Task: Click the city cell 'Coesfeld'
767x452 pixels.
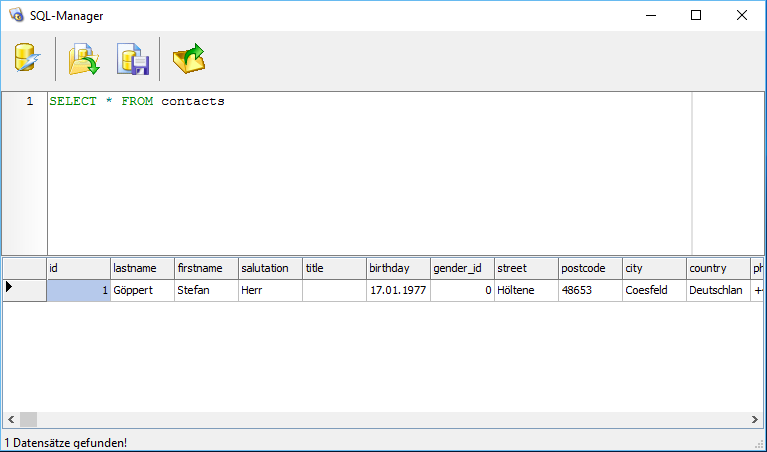Action: point(653,290)
